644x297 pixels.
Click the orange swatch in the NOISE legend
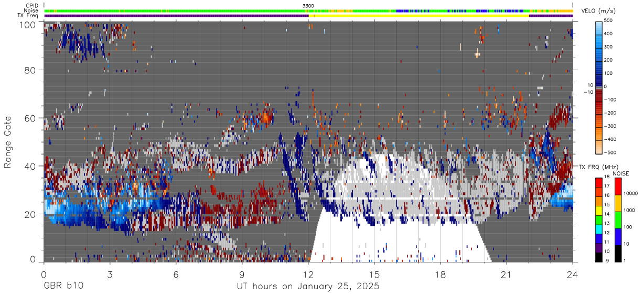point(618,203)
